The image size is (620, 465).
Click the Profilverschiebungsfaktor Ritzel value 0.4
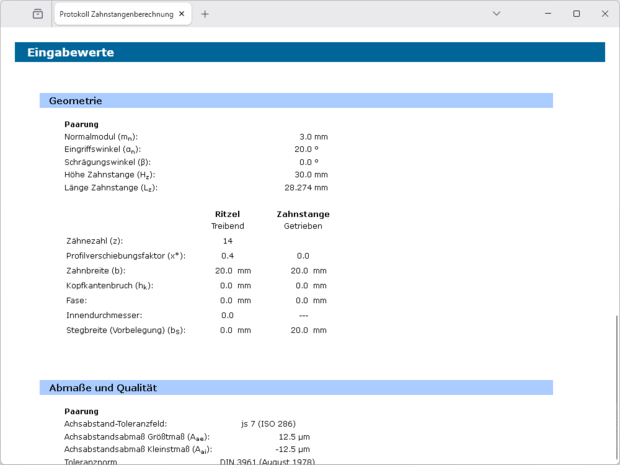(x=227, y=256)
